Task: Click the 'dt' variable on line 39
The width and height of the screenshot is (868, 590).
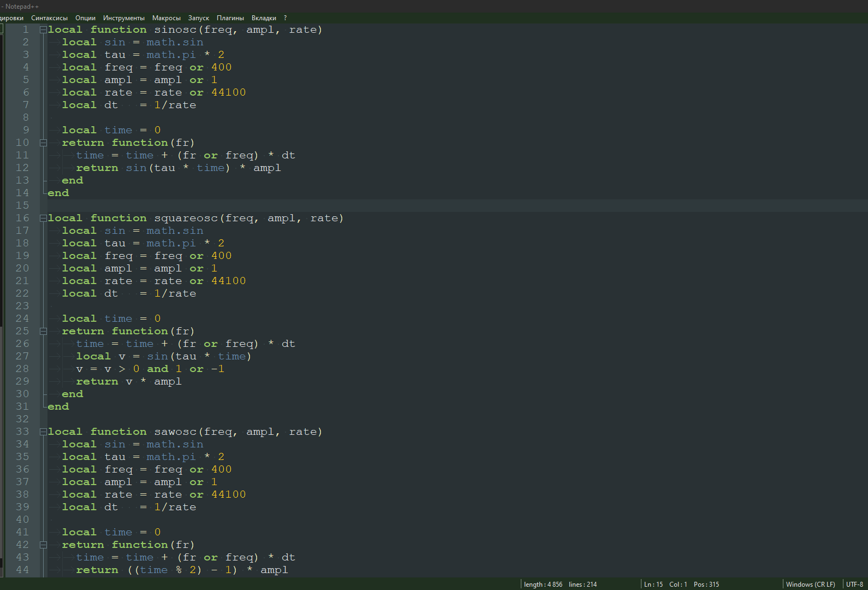Action: pos(111,507)
